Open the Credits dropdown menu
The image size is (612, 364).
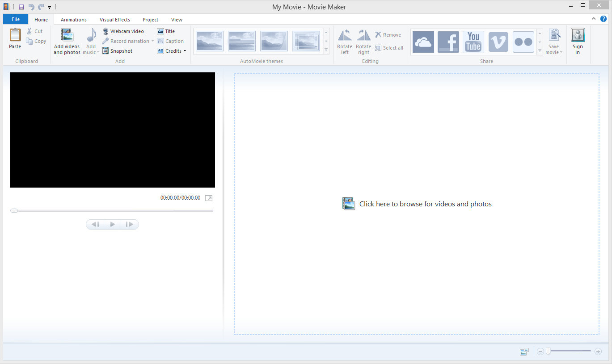tap(172, 51)
